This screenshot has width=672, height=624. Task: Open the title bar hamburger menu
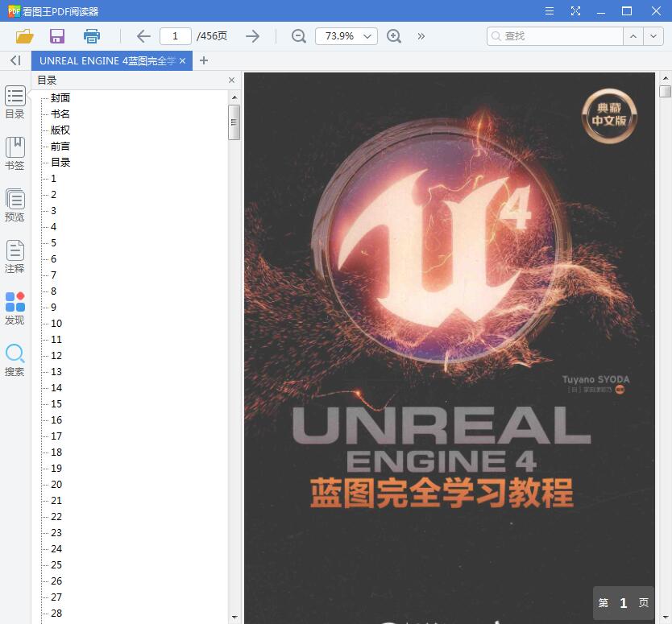point(550,11)
